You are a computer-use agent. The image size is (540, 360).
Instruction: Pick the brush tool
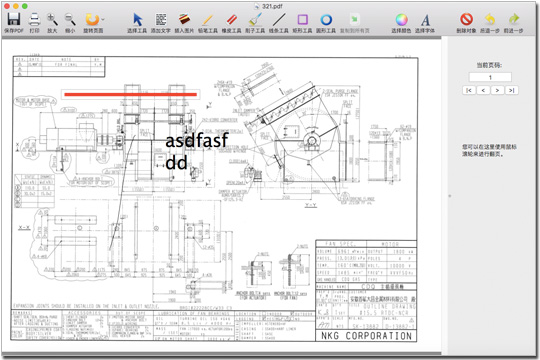(x=255, y=20)
